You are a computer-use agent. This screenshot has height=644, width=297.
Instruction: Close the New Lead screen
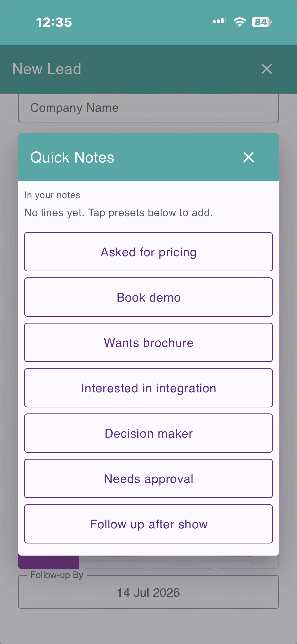pos(267,69)
